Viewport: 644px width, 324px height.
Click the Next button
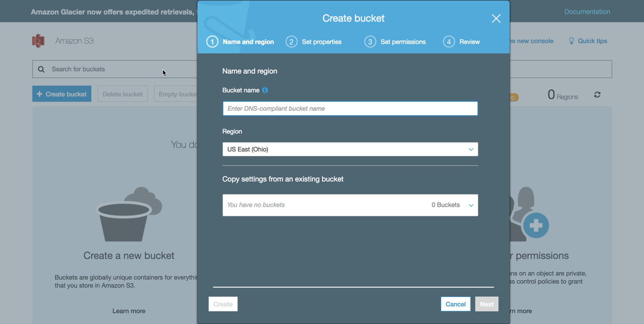coord(486,304)
